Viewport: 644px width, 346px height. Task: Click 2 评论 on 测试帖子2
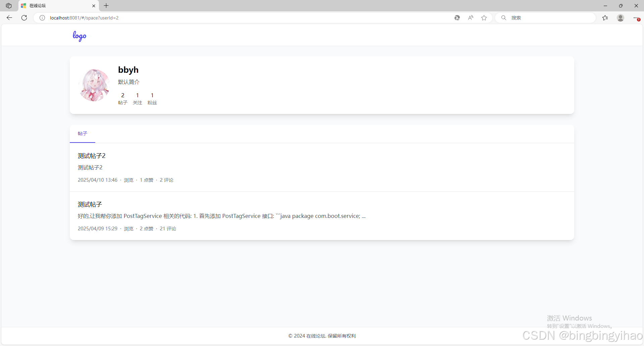[x=166, y=180]
